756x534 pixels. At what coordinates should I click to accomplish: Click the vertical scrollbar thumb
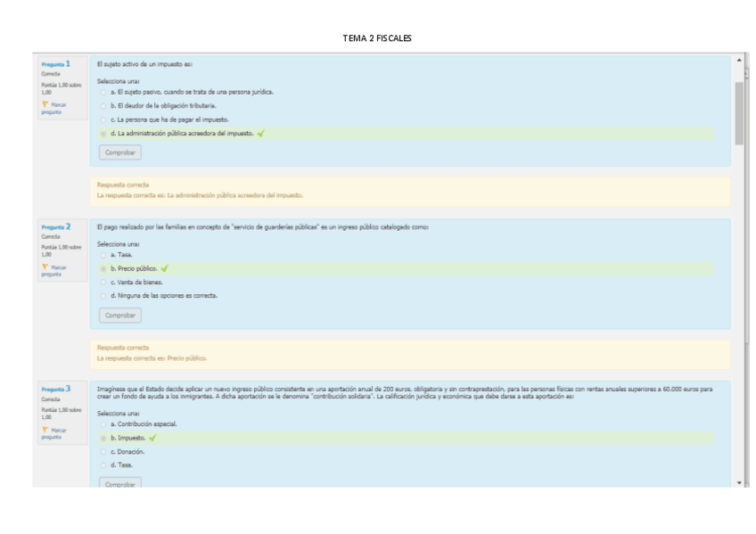pyautogui.click(x=739, y=113)
